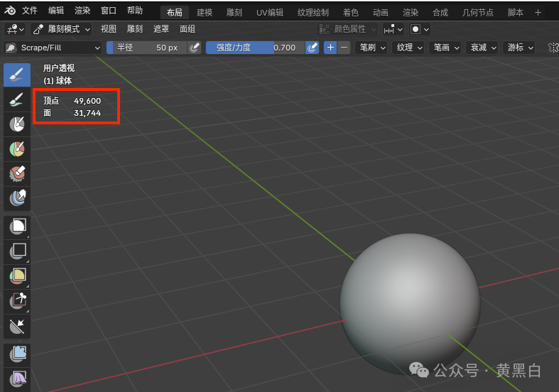Expand the 游标 settings dropdown
Viewport: 559px width, 392px height.
[x=519, y=48]
